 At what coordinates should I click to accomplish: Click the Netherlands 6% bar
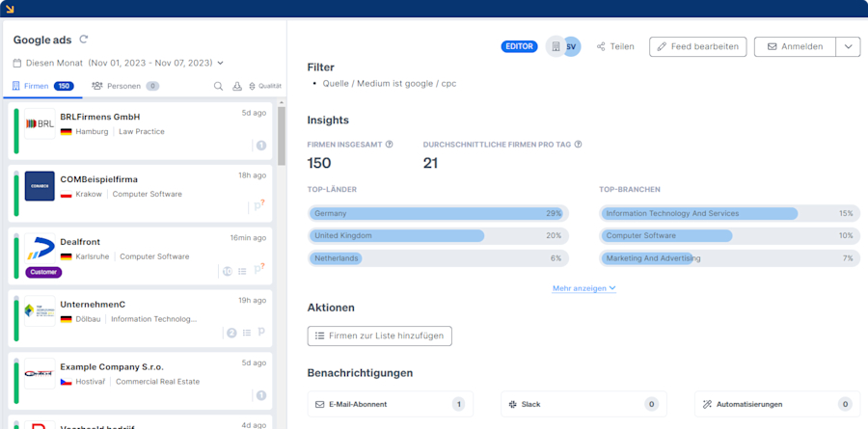point(438,258)
